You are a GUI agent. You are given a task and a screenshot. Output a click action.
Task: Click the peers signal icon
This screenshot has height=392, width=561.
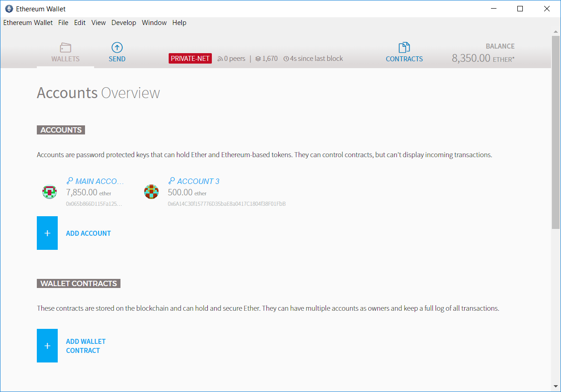click(220, 59)
